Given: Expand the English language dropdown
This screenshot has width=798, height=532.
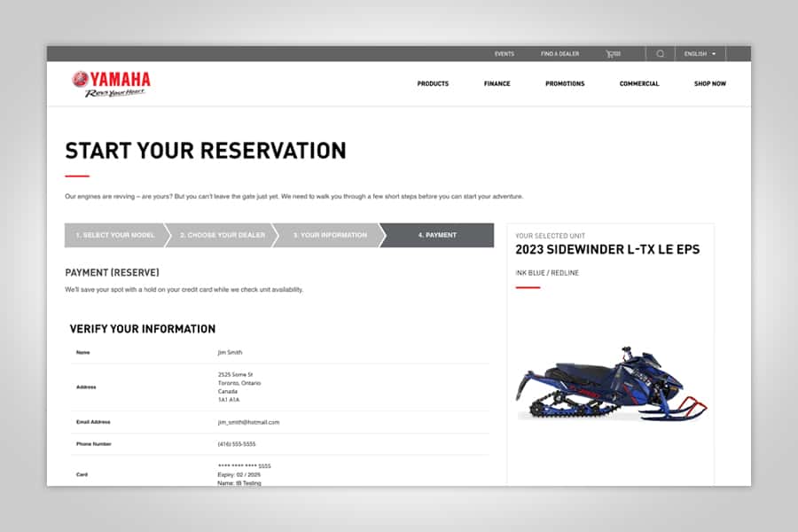Looking at the screenshot, I should 700,53.
